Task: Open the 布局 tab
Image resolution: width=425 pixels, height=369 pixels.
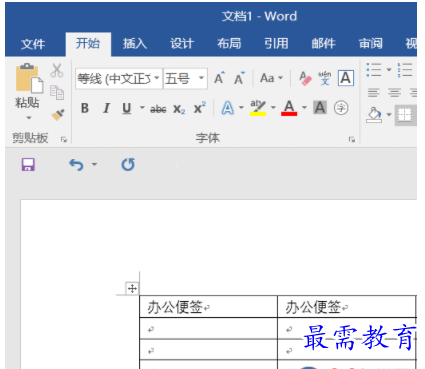Action: point(229,43)
